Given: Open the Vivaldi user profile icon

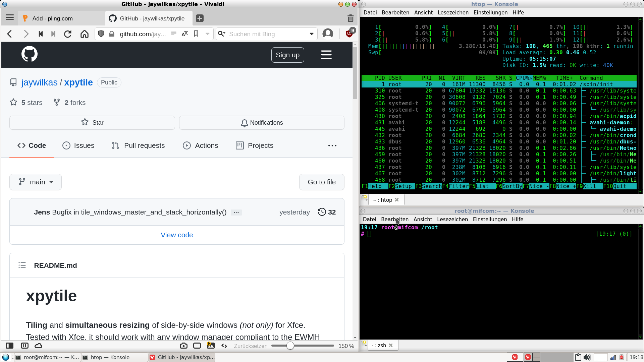Looking at the screenshot, I should (328, 34).
